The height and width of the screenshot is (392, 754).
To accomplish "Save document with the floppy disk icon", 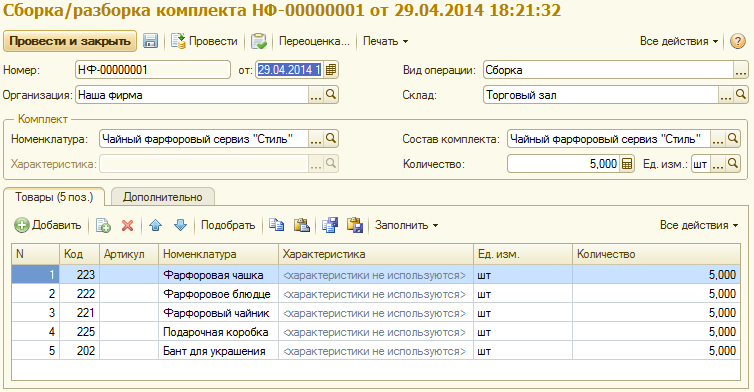I will coord(151,41).
